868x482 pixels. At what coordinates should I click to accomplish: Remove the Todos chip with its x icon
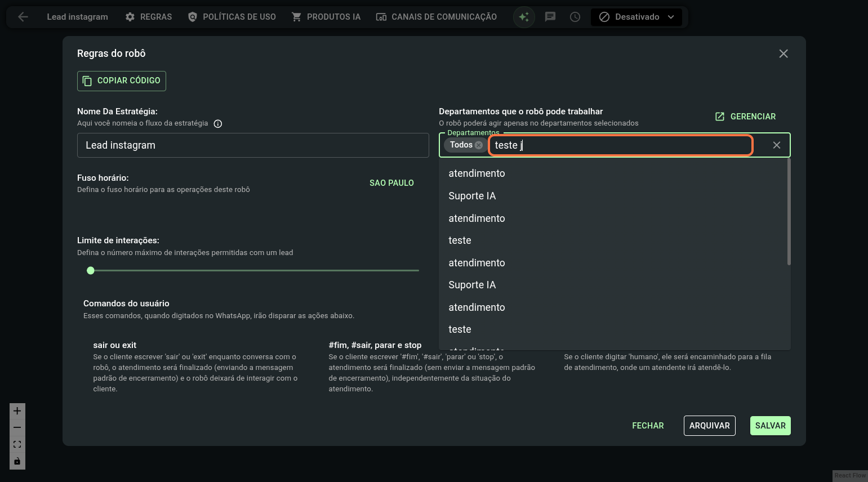[479, 145]
